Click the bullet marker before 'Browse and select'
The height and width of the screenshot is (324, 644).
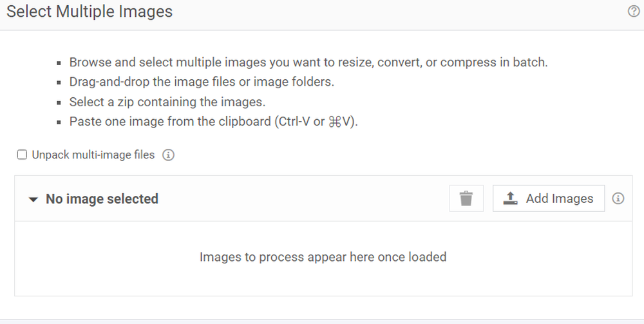(x=59, y=63)
